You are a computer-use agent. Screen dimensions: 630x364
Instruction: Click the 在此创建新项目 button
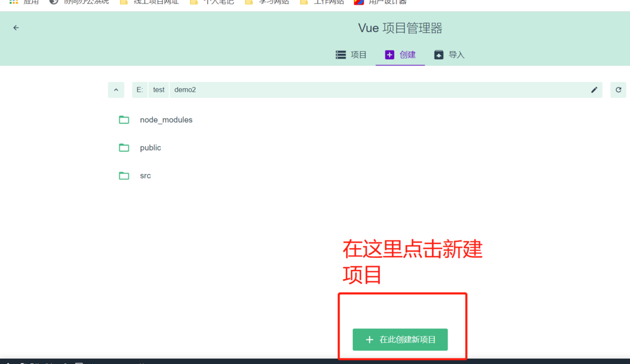(400, 339)
